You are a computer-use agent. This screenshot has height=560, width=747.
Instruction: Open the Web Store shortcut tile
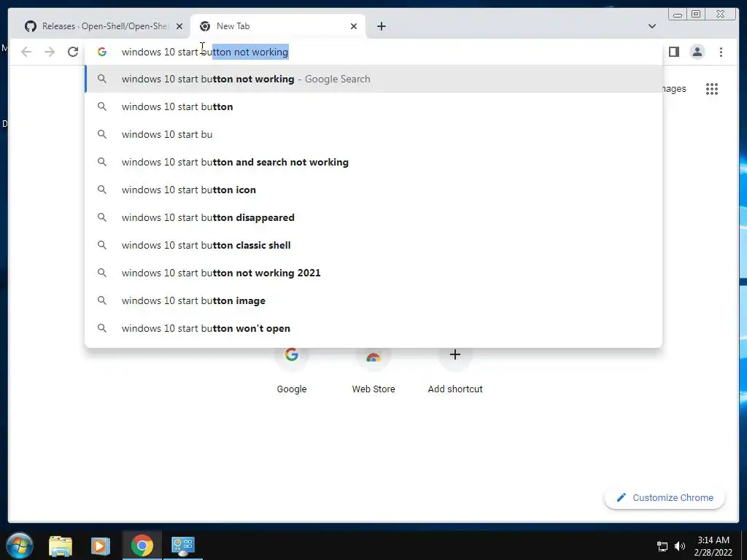[373, 370]
